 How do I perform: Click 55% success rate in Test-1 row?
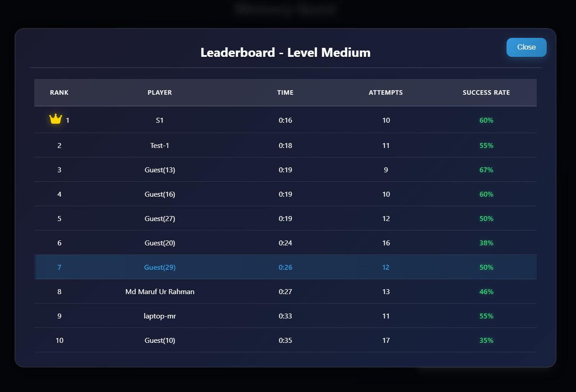click(486, 146)
